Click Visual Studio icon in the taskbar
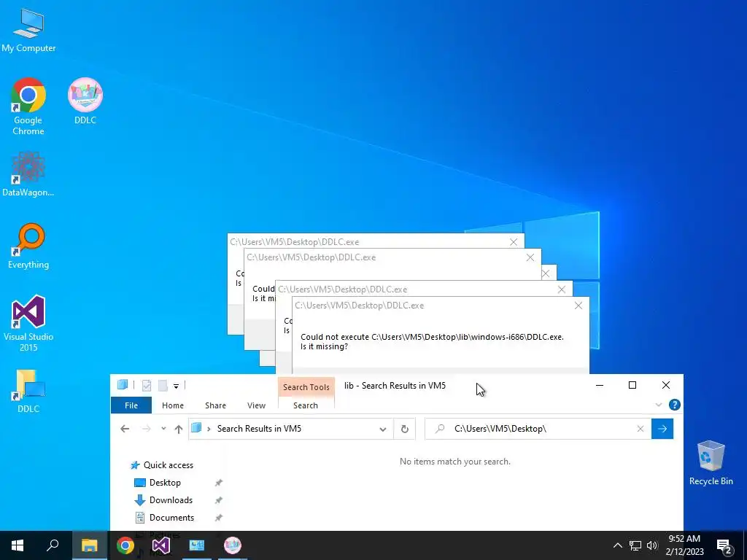Viewport: 747px width, 560px height. pos(161,545)
